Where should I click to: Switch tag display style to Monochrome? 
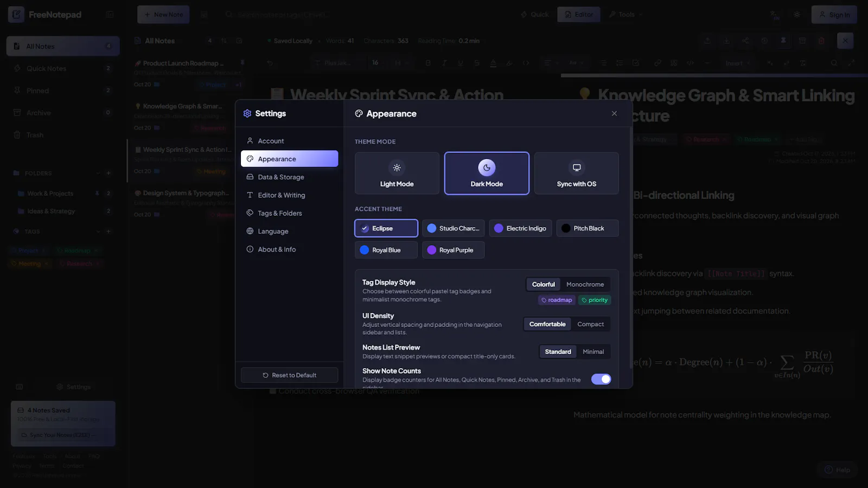click(x=585, y=284)
